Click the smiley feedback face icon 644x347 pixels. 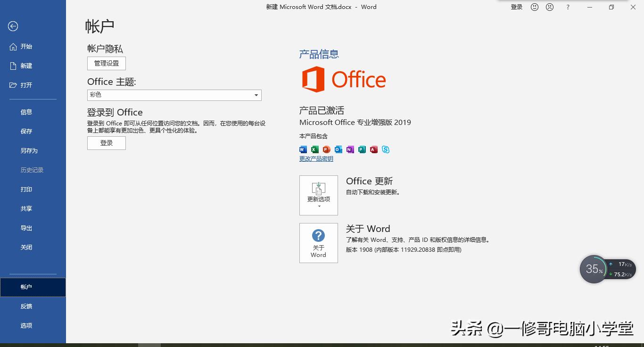[535, 7]
